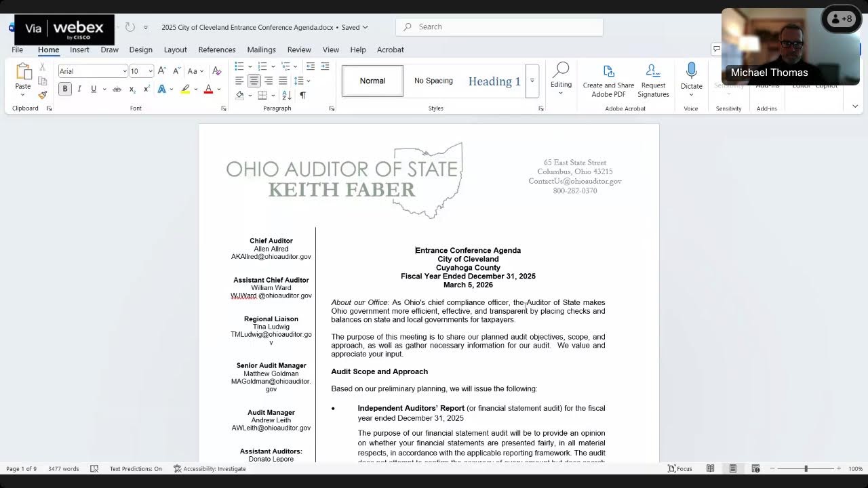Toggle Justify alignment
The image size is (868, 488).
(283, 81)
